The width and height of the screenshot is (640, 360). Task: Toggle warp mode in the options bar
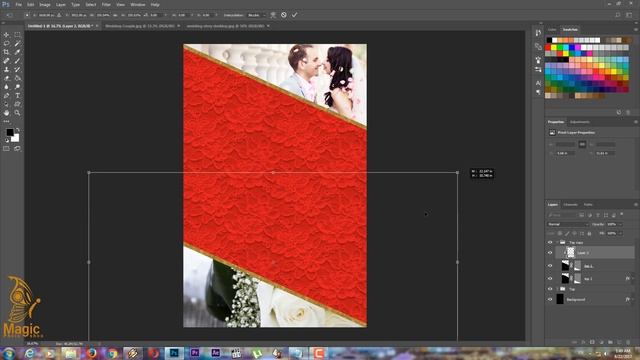click(x=273, y=15)
